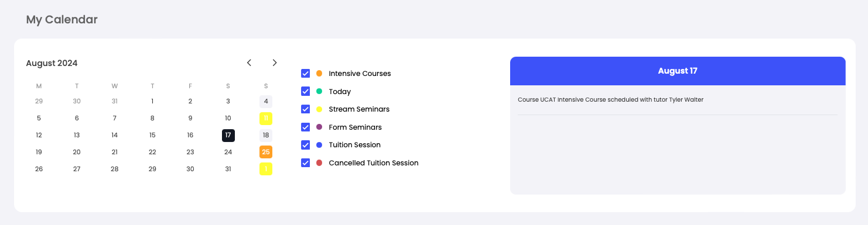Disable the Stream Seminars checkbox

pos(305,109)
